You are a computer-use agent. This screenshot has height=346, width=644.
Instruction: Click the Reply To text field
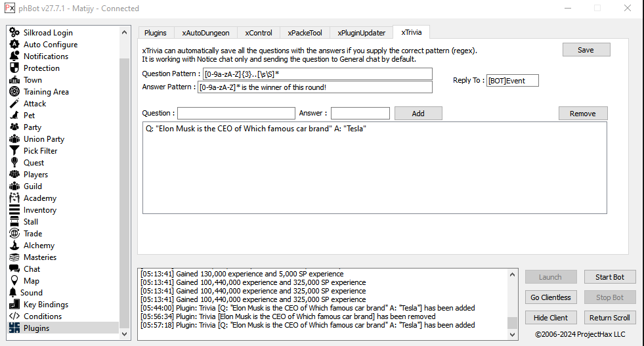coord(512,81)
